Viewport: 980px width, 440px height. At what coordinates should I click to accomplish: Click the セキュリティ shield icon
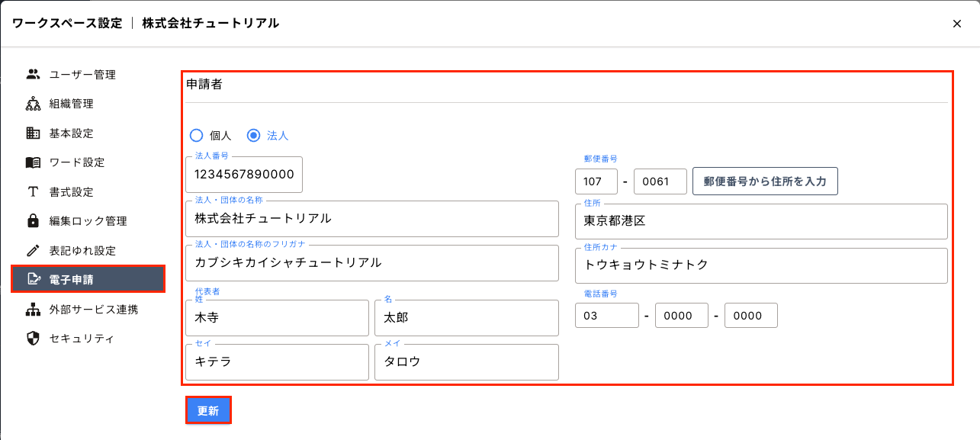[33, 339]
